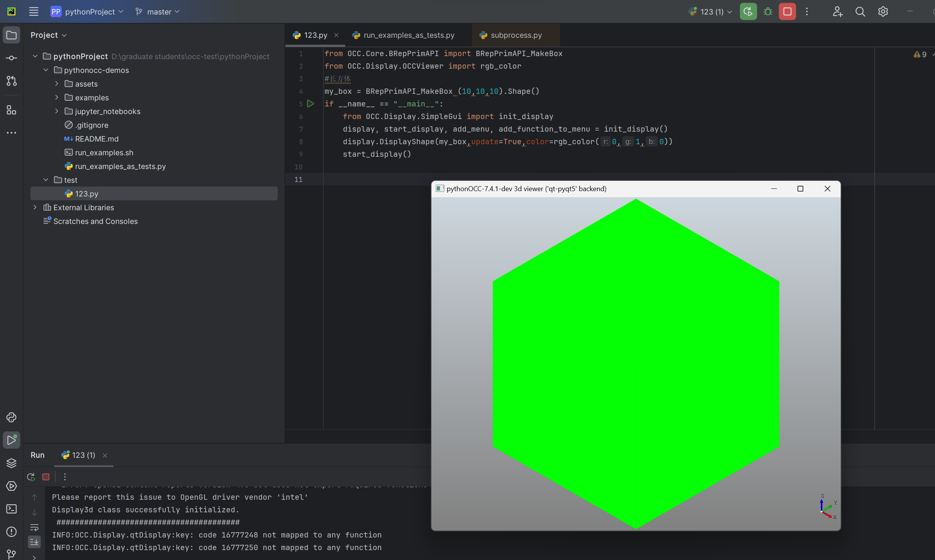This screenshot has height=560, width=935.
Task: Open the Structure tool window
Action: [x=11, y=111]
